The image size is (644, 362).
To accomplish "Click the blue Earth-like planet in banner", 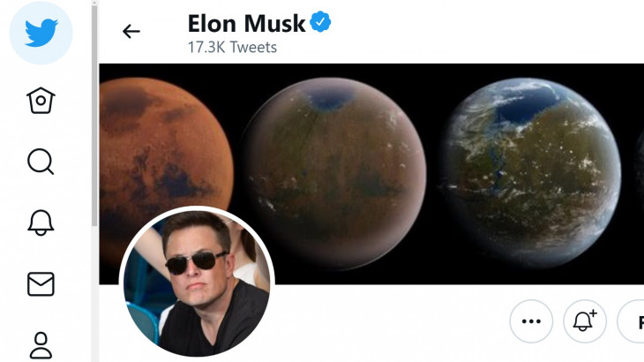I will (x=530, y=172).
